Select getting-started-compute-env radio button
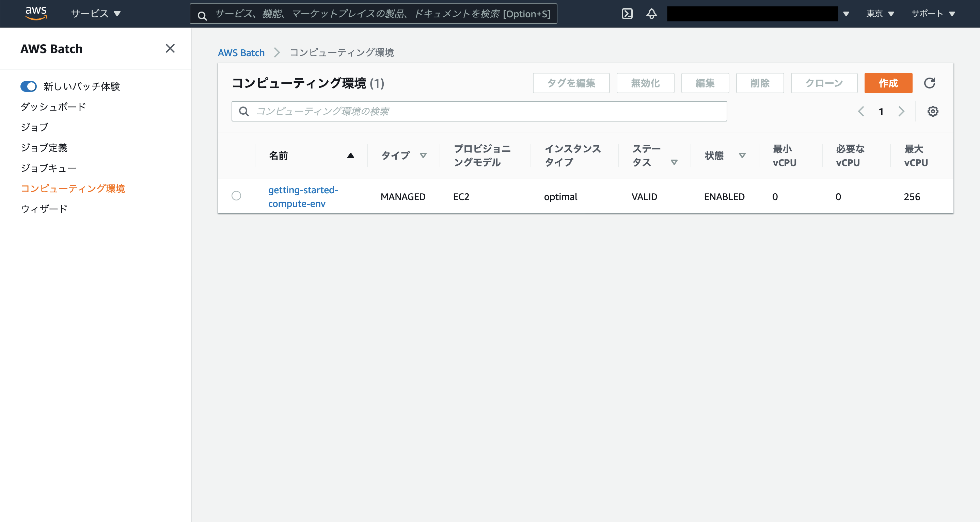 click(236, 196)
